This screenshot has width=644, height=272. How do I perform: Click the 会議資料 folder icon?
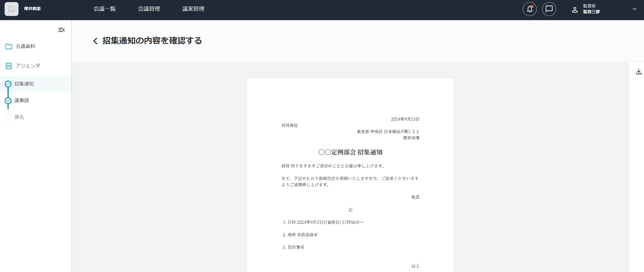(9, 47)
